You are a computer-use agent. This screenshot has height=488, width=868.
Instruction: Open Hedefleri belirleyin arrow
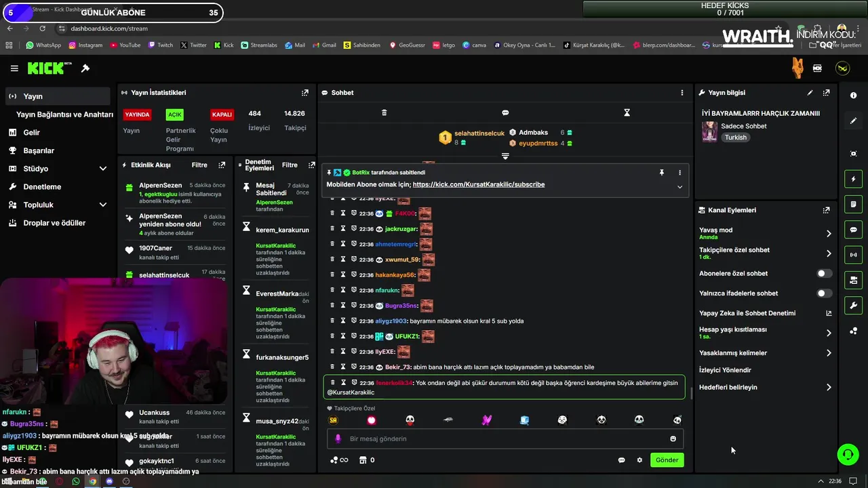point(828,388)
